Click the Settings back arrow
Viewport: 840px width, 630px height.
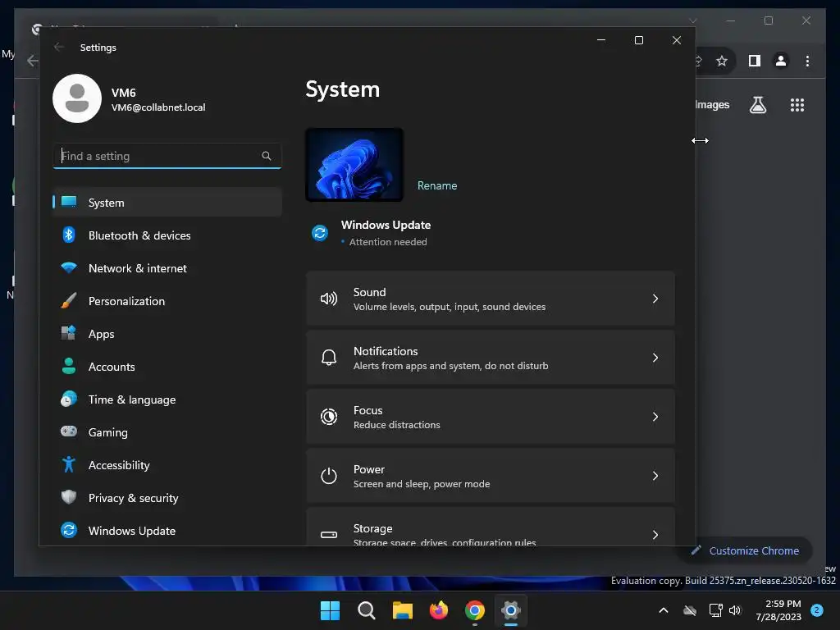pos(59,47)
